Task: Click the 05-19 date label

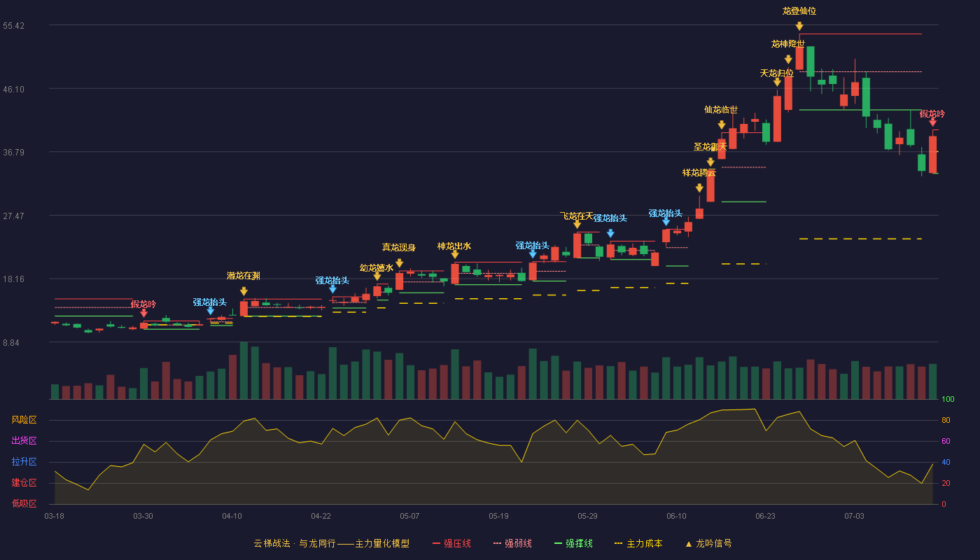Action: point(498,516)
